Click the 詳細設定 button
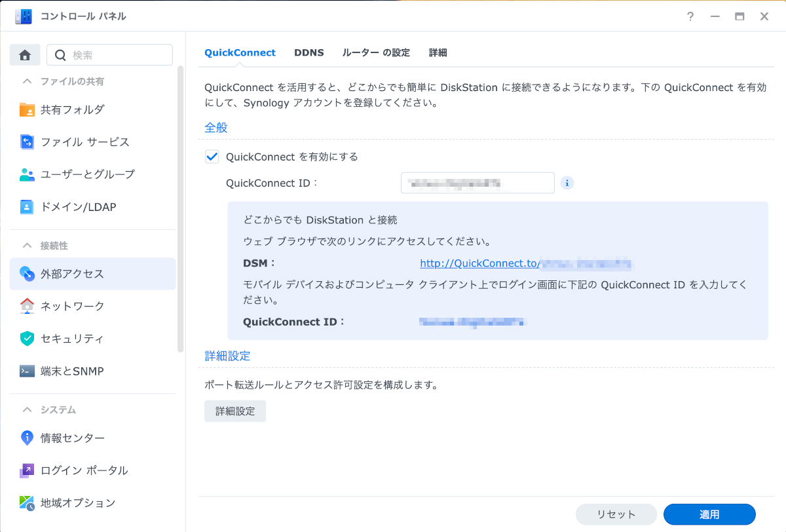Viewport: 786px width, 532px height. pos(235,411)
